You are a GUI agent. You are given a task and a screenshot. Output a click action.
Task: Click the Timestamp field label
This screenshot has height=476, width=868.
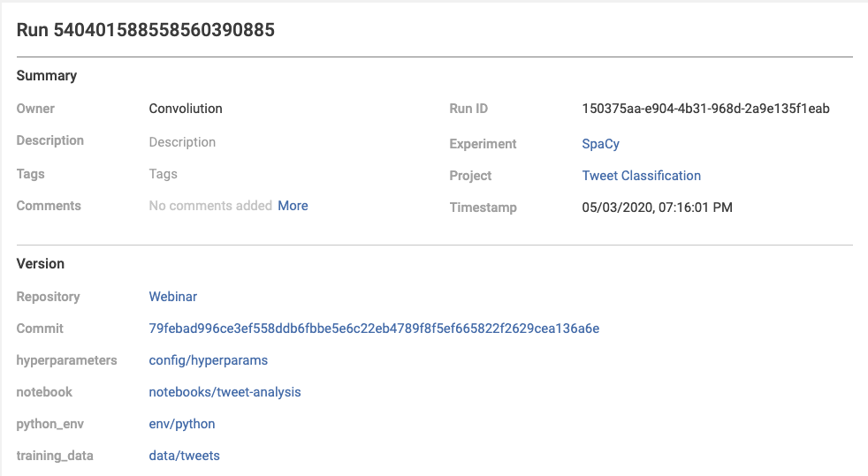coord(483,208)
